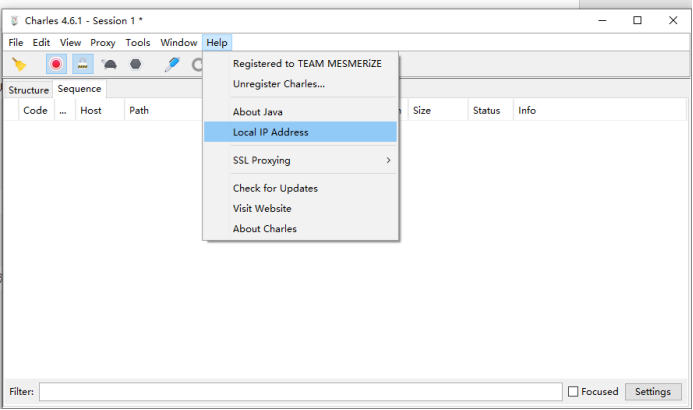This screenshot has height=410, width=693.
Task: Select About Java menu item
Action: (301, 112)
